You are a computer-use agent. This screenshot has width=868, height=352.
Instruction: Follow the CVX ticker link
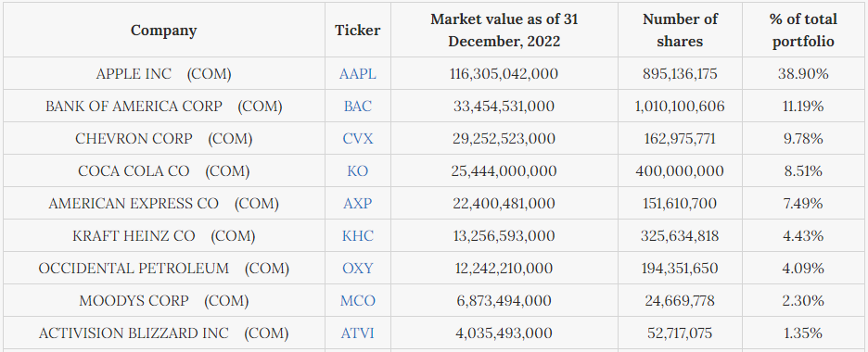click(x=358, y=139)
